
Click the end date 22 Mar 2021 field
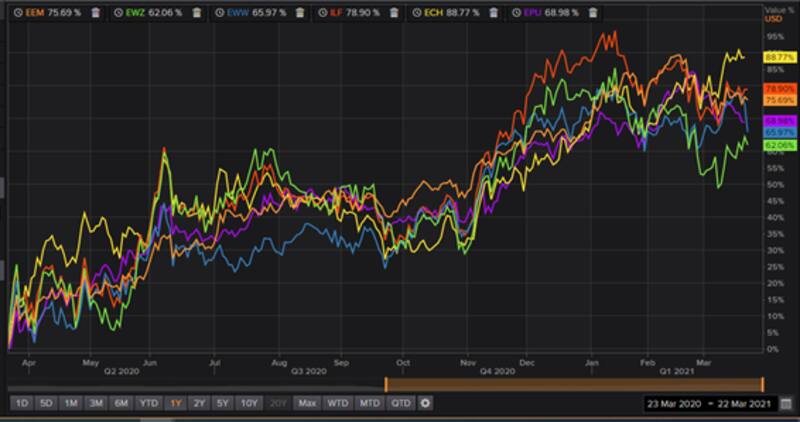point(744,403)
